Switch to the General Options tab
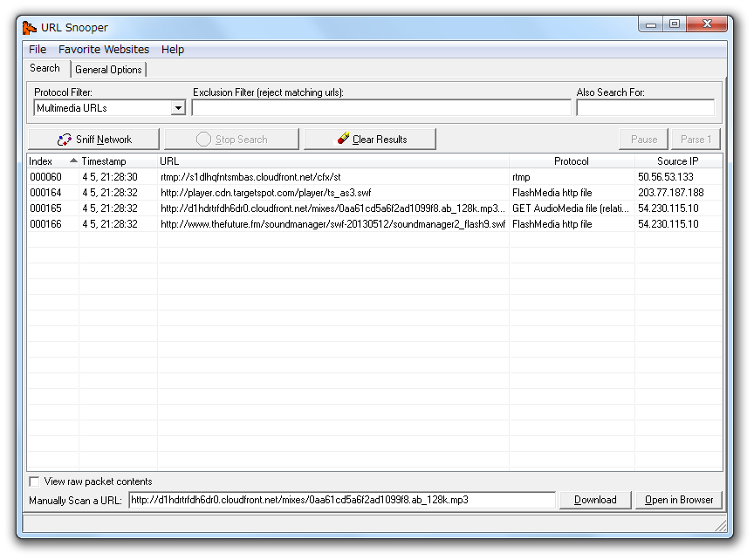This screenshot has width=754, height=560. (109, 70)
